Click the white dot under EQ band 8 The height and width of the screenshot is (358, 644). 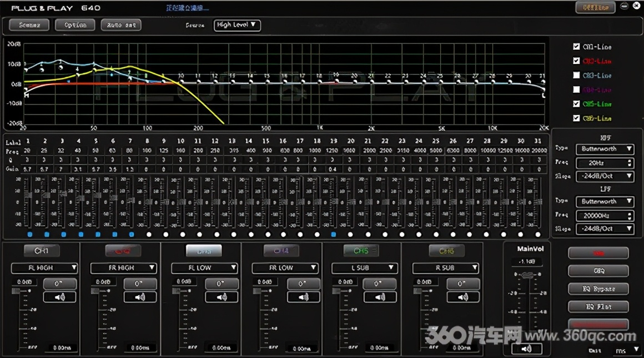pyautogui.click(x=149, y=234)
